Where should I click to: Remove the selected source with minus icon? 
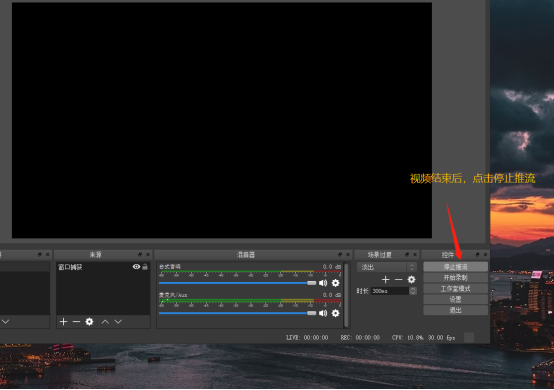pyautogui.click(x=76, y=321)
